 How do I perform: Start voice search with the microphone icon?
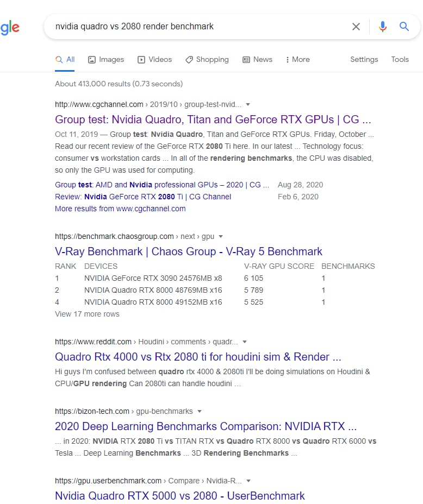pos(382,27)
